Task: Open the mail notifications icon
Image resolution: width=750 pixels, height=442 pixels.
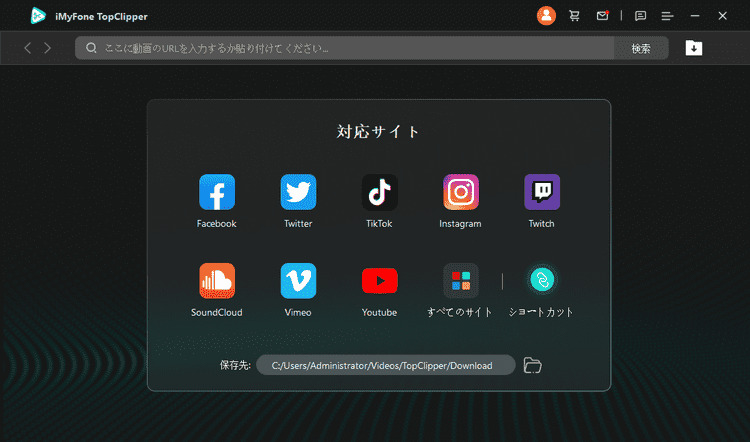Action: pyautogui.click(x=603, y=16)
